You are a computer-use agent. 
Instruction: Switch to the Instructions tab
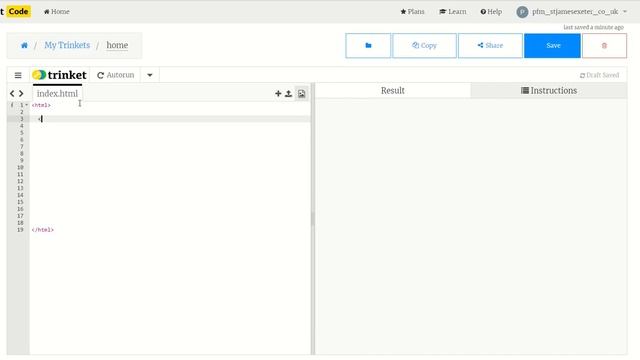[x=549, y=91]
